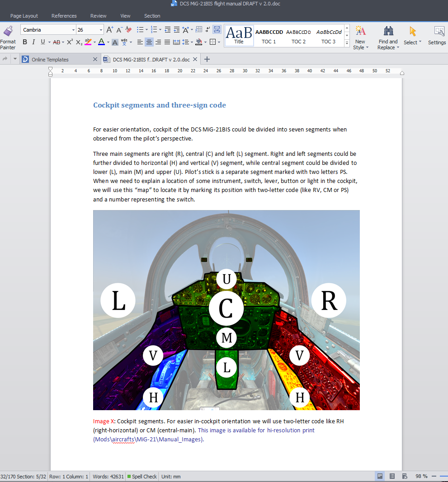This screenshot has width=448, height=482.
Task: Activate the Format Painter brush
Action: point(8,37)
